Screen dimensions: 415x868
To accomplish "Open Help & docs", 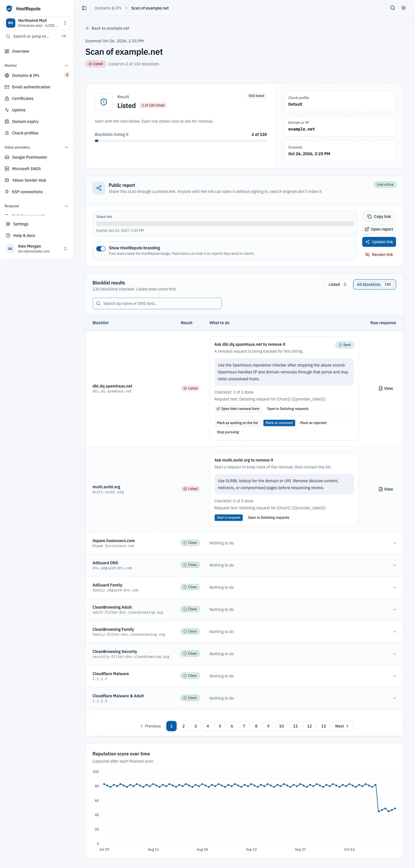I will 37,235.
